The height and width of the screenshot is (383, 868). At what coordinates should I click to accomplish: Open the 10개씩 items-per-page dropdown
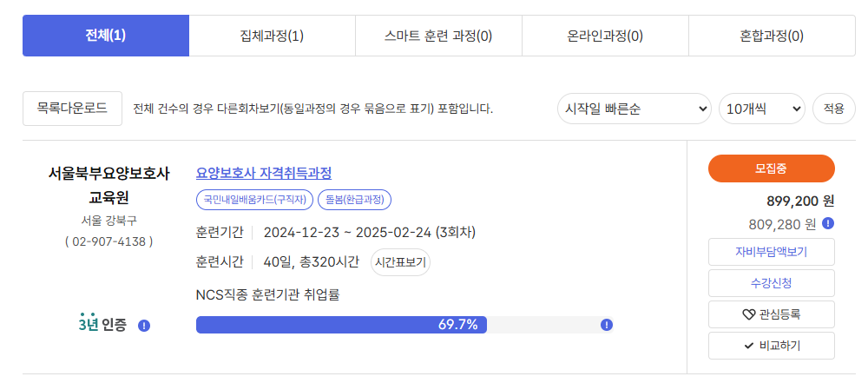click(762, 109)
